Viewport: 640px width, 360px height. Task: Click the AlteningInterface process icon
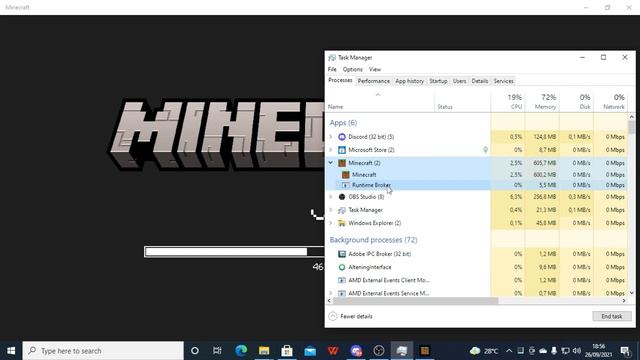[x=342, y=267]
